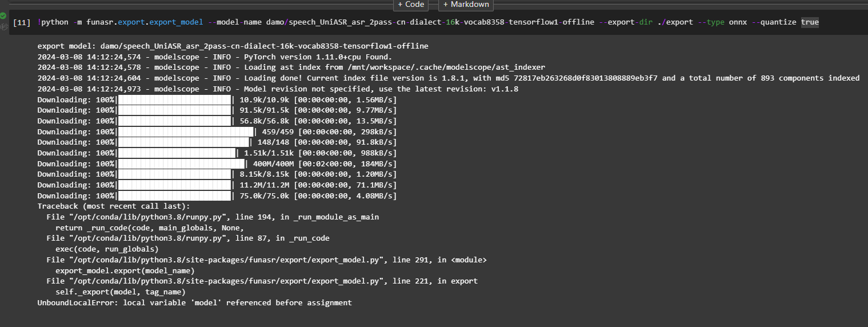868x327 pixels.
Task: Click the UnboundLocalError message line
Action: point(194,302)
